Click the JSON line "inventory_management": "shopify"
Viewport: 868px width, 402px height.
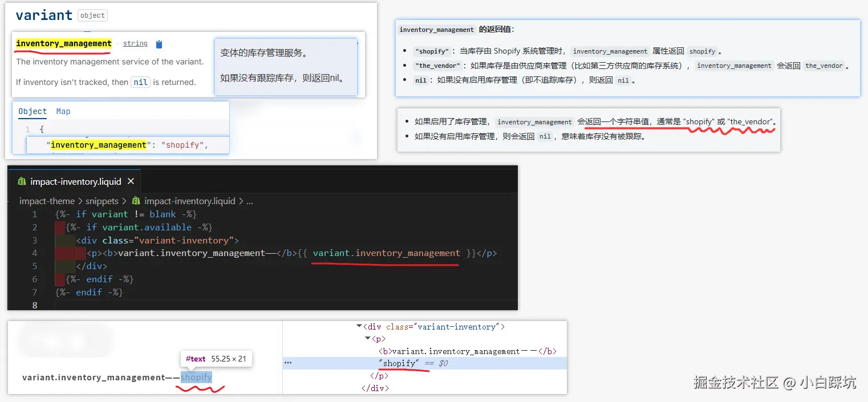point(128,145)
